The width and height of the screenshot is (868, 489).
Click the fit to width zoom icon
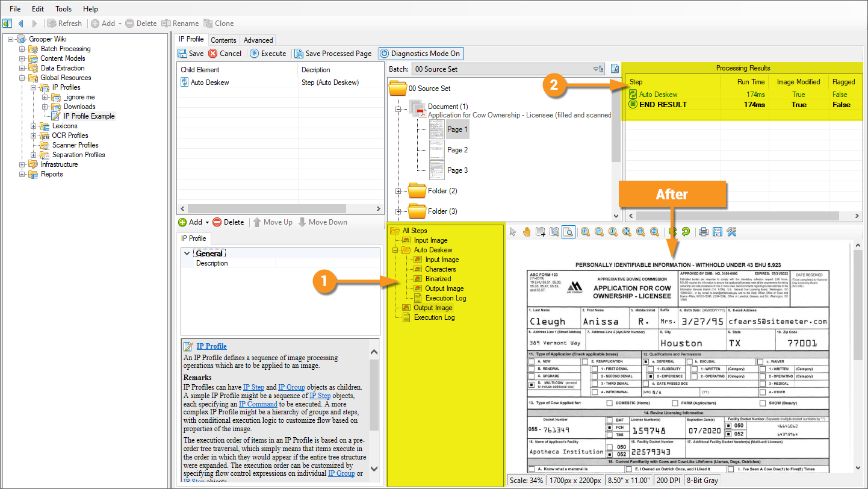[x=640, y=232]
